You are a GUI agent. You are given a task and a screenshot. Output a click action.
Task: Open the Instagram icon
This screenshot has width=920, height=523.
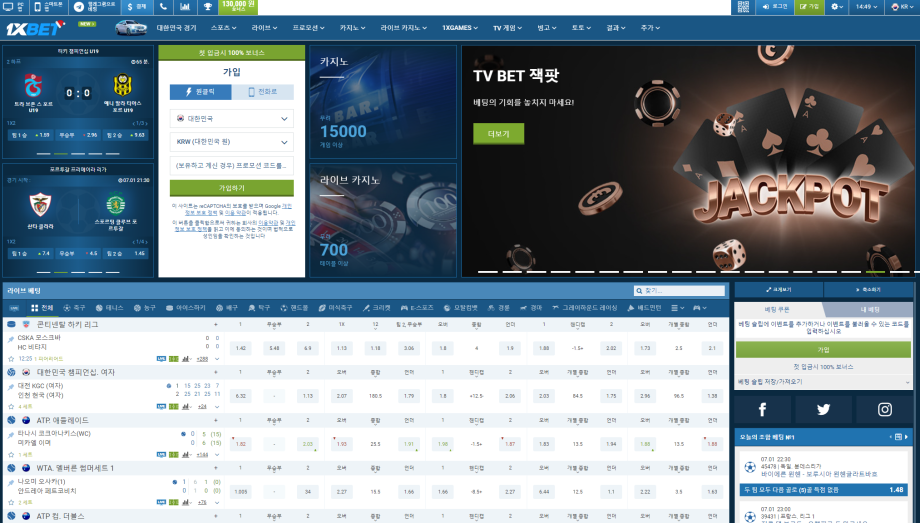point(884,409)
